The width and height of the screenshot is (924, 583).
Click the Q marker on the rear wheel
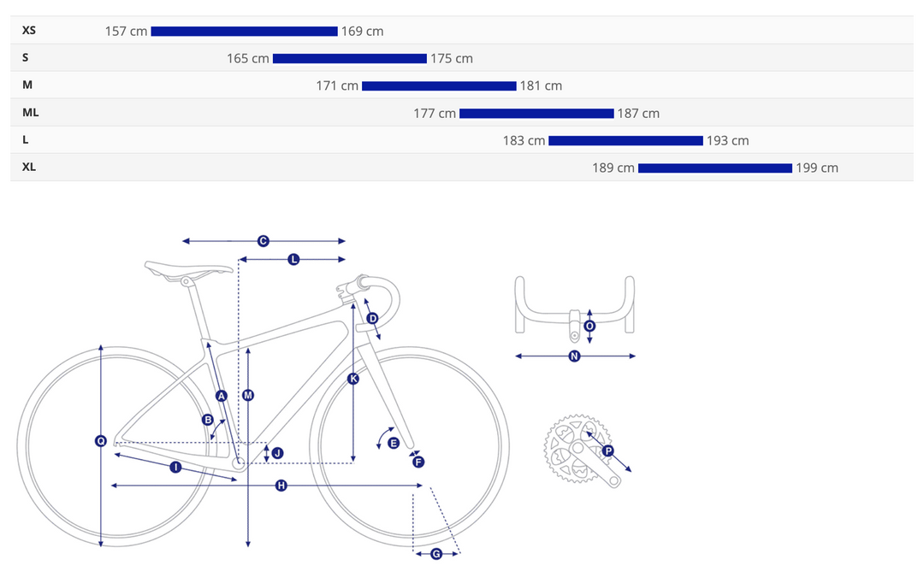pos(101,440)
